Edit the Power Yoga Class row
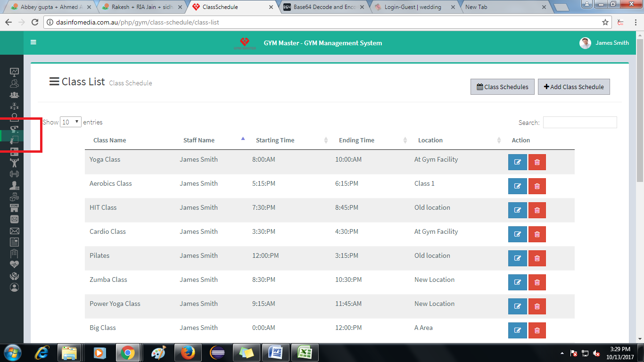Screen dimensions: 644x362 517,306
